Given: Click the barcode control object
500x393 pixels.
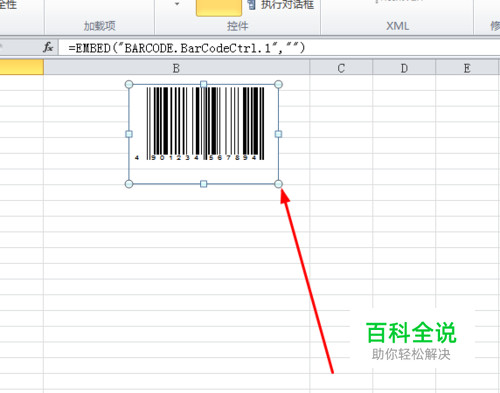Looking at the screenshot, I should [204, 134].
